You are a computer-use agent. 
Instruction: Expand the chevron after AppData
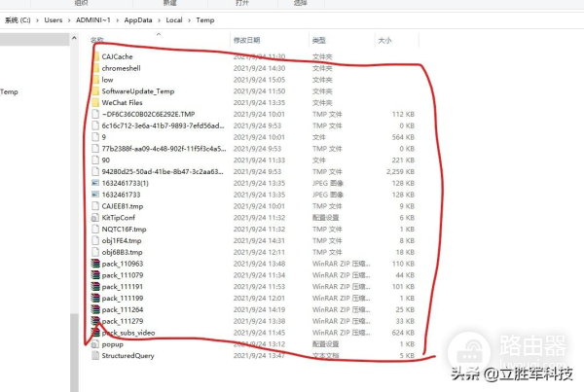[159, 20]
